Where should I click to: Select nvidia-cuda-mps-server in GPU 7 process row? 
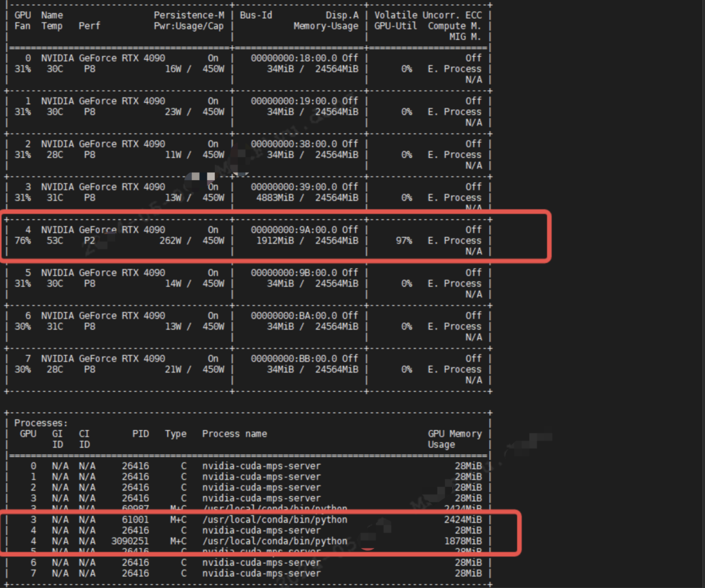(261, 574)
